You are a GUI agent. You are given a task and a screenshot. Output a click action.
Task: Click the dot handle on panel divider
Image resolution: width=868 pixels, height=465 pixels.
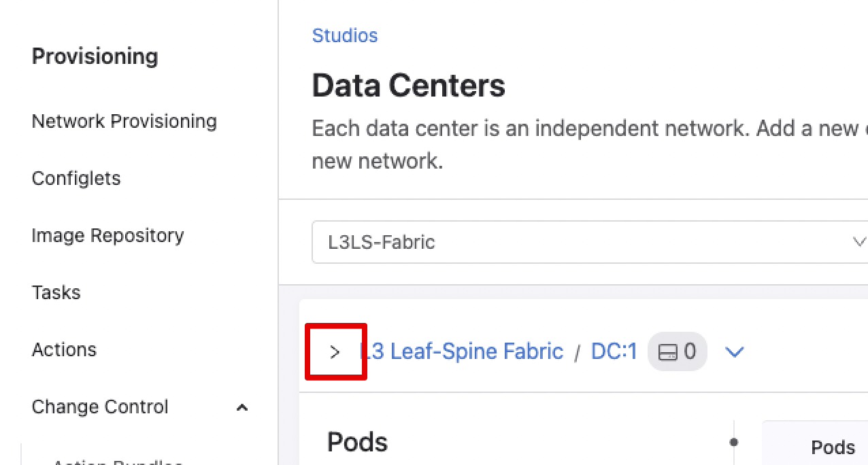coord(733,443)
